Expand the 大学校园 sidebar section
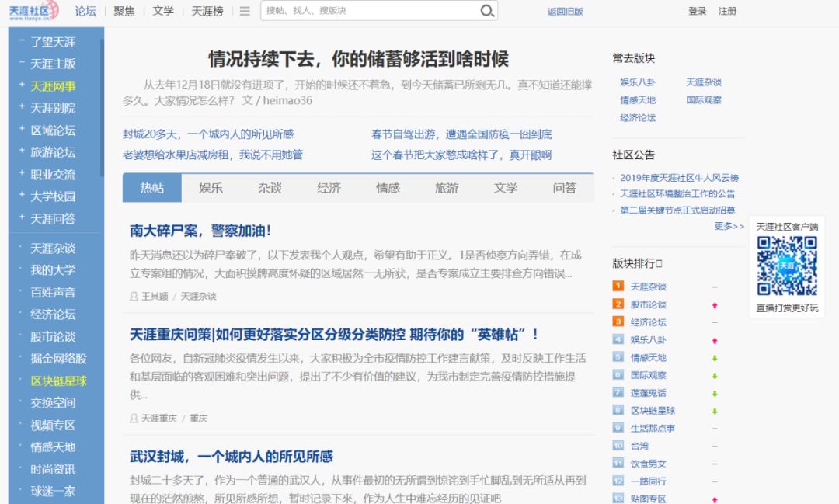839x504 pixels. click(22, 195)
